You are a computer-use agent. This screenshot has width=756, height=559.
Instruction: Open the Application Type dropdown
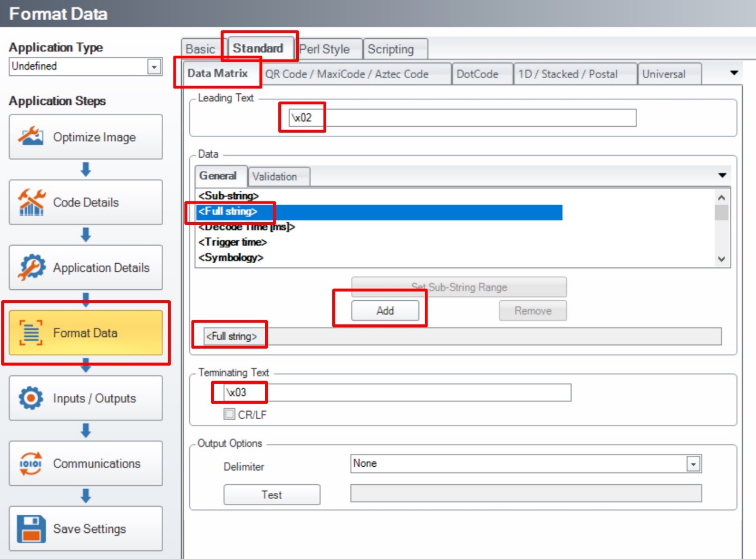coord(154,67)
